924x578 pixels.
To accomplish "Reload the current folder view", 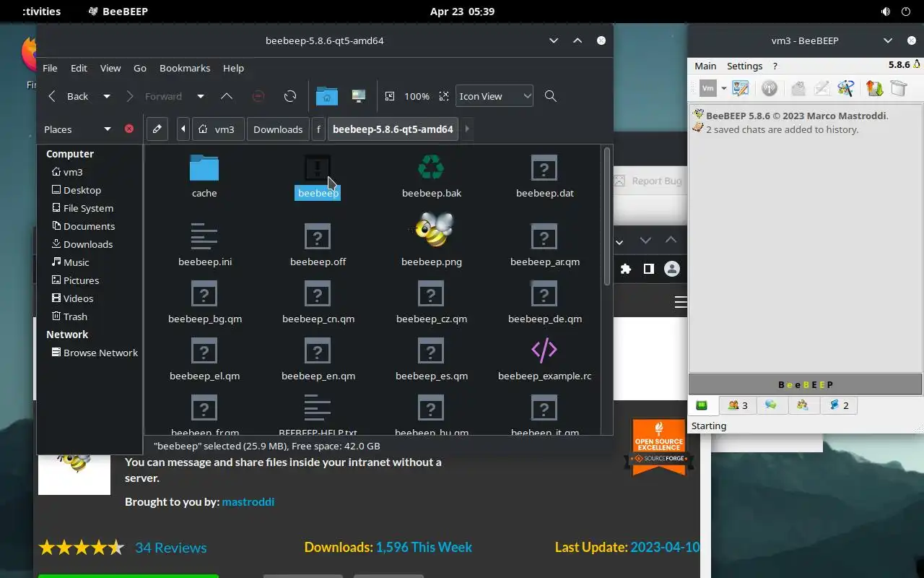I will tap(290, 96).
